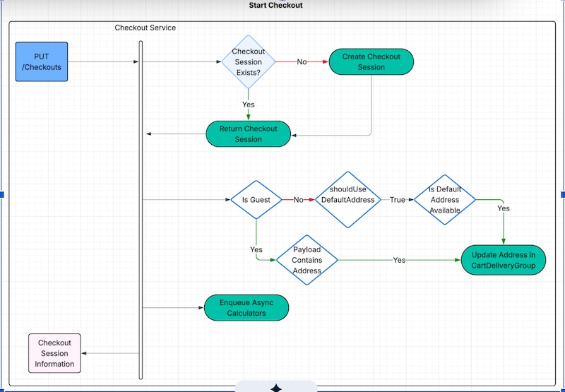The height and width of the screenshot is (392, 565).
Task: Click the right blue selection handle
Action: 563,194
